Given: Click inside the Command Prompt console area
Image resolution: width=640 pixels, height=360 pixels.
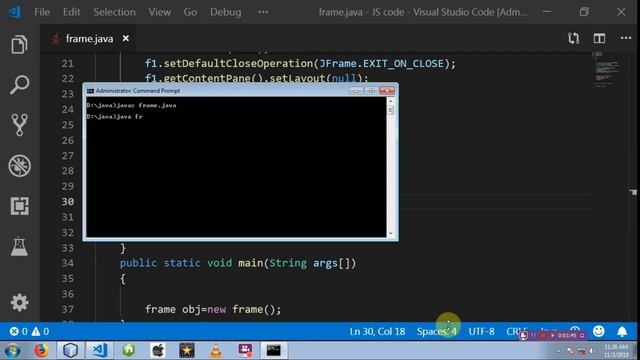Looking at the screenshot, I should point(236,167).
